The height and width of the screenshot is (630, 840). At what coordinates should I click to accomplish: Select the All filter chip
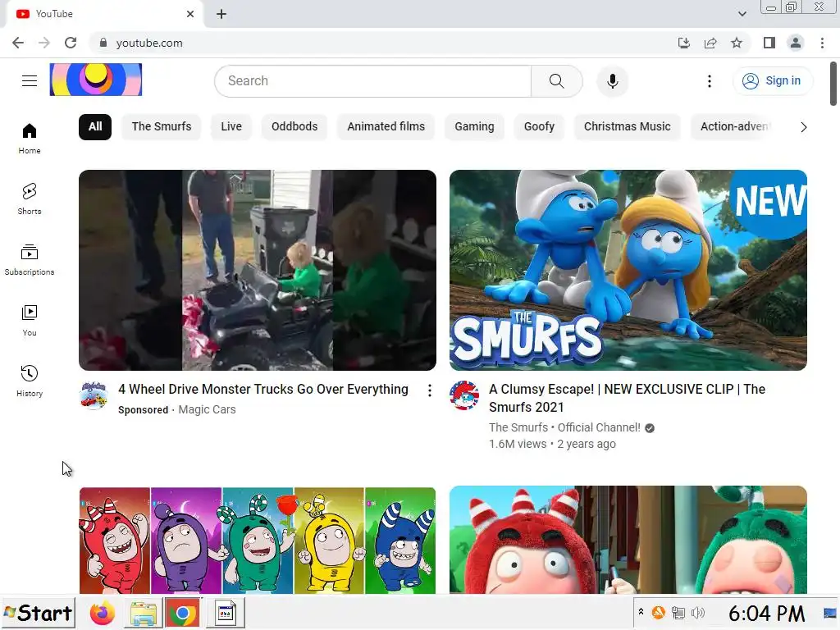click(x=95, y=127)
